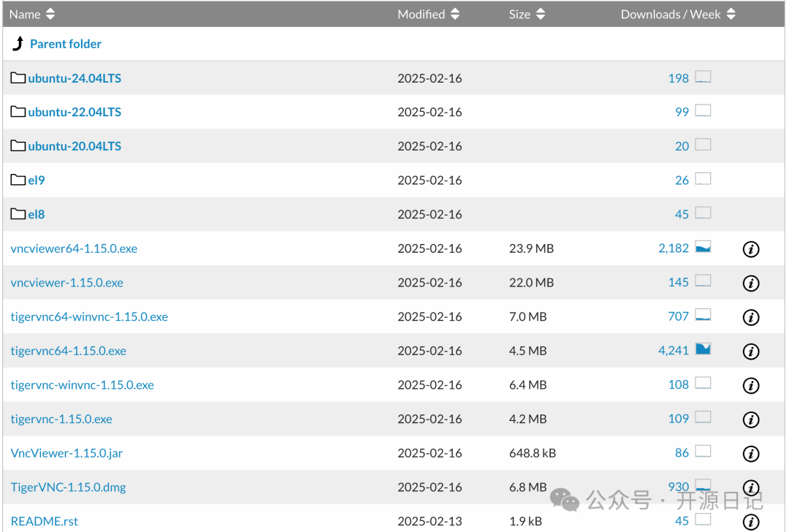Click the Parent folder up-arrow icon
Image resolution: width=789 pixels, height=532 pixels.
(x=18, y=44)
